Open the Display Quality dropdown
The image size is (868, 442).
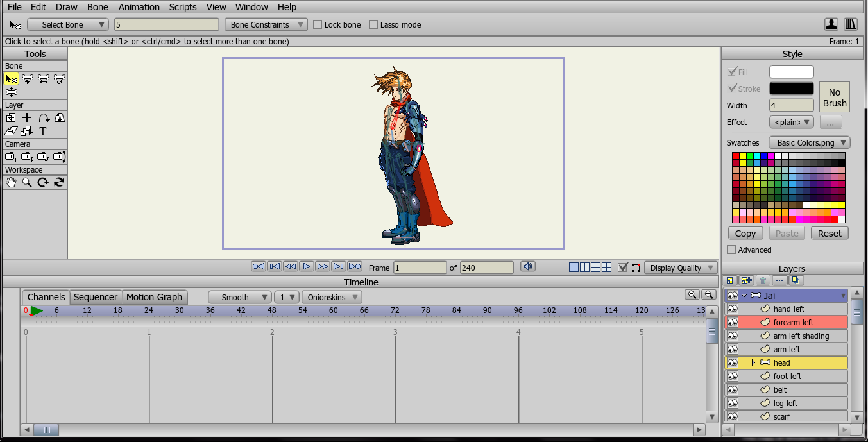click(681, 268)
